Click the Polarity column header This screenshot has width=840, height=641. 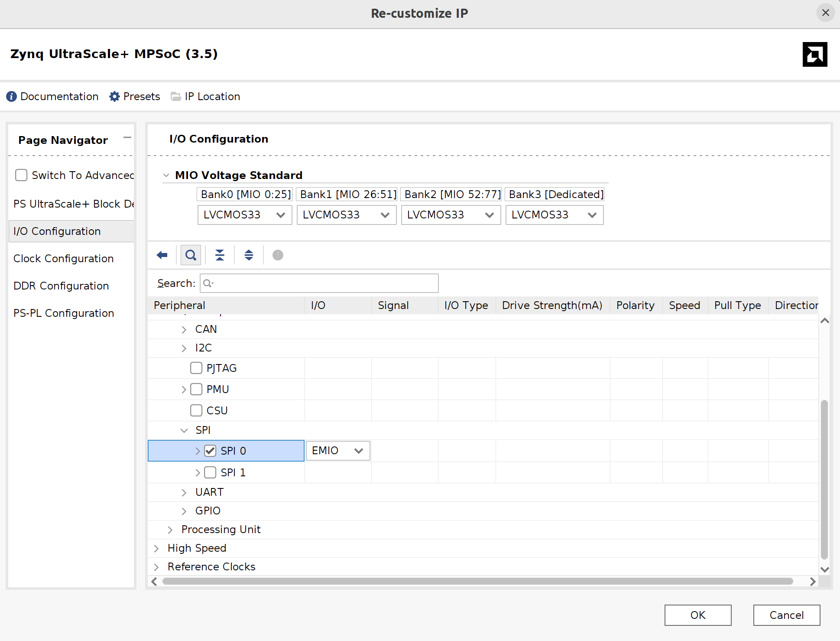coord(636,305)
